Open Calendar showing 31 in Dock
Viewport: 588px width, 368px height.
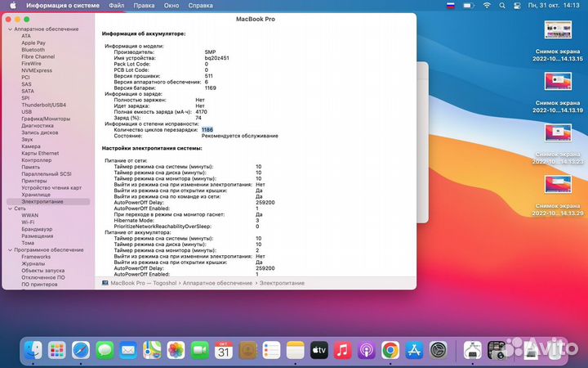[x=224, y=350]
